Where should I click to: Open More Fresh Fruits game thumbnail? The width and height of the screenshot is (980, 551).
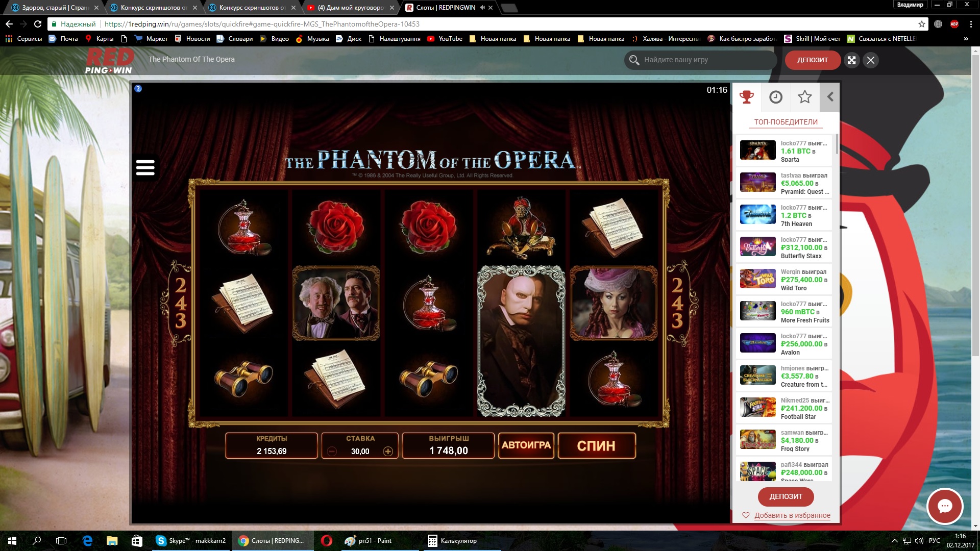[757, 311]
